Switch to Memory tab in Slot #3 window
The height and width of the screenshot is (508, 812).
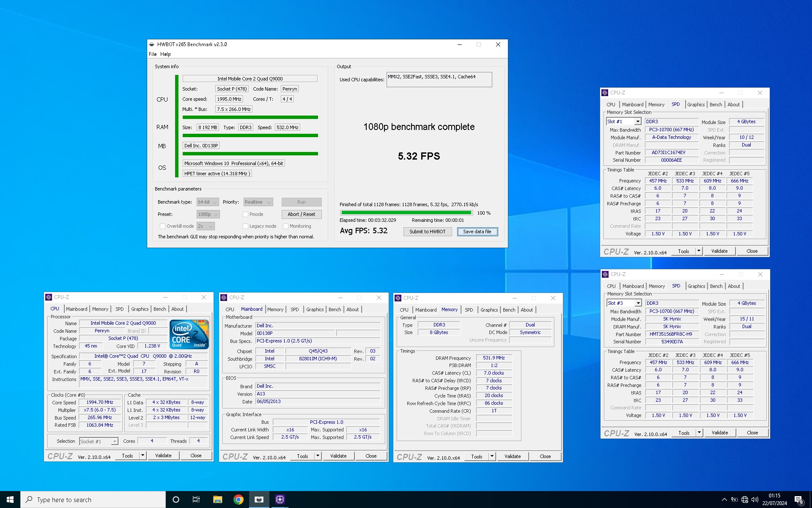(656, 287)
